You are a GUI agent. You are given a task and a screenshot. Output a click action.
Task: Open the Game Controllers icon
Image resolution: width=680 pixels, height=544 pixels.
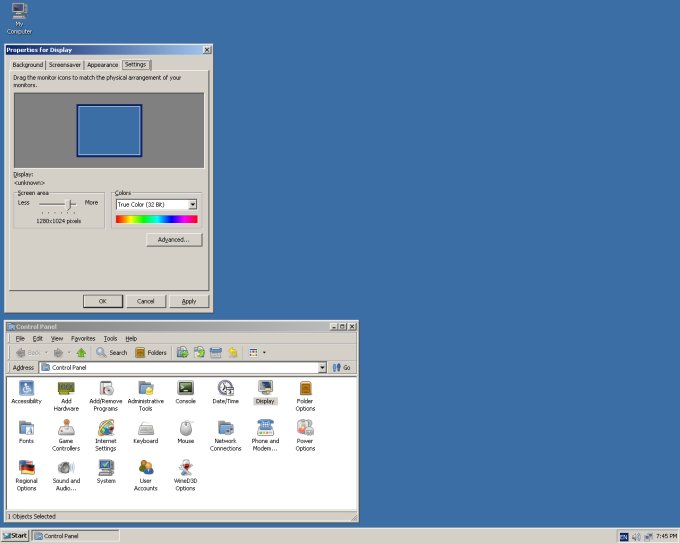pyautogui.click(x=66, y=436)
